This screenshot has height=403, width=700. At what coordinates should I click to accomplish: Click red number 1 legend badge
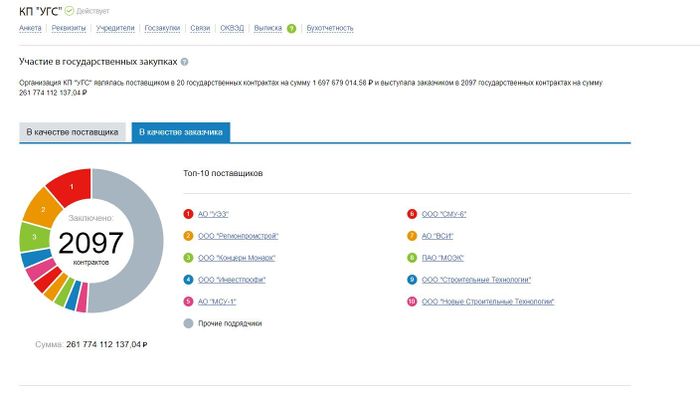(188, 214)
